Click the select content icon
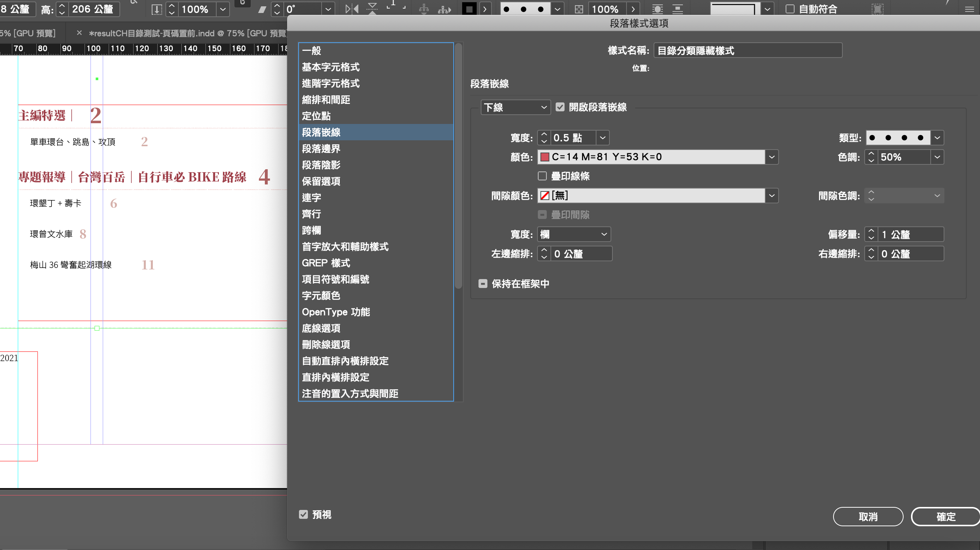Viewport: 980px width, 550px height. pos(444,9)
